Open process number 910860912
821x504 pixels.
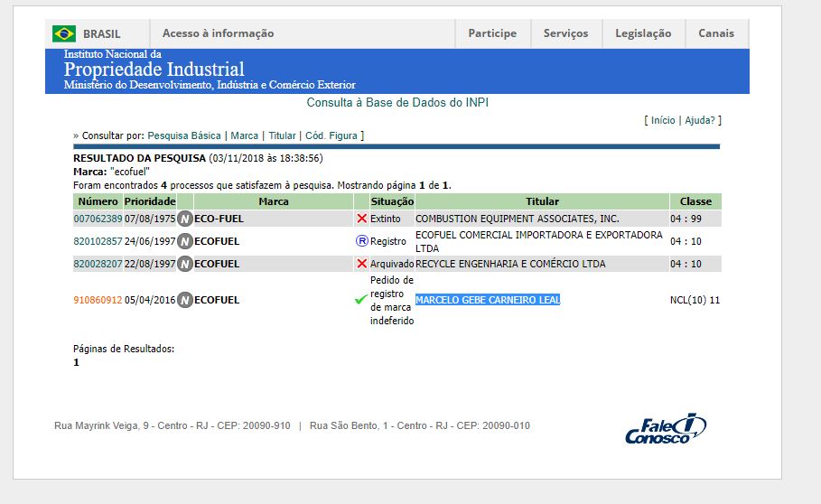(98, 300)
